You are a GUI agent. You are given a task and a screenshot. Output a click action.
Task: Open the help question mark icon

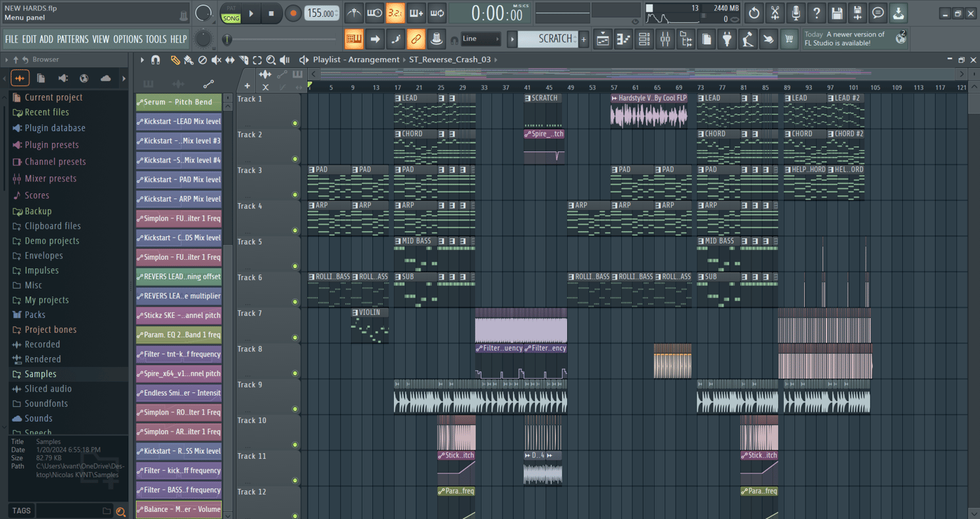click(817, 12)
